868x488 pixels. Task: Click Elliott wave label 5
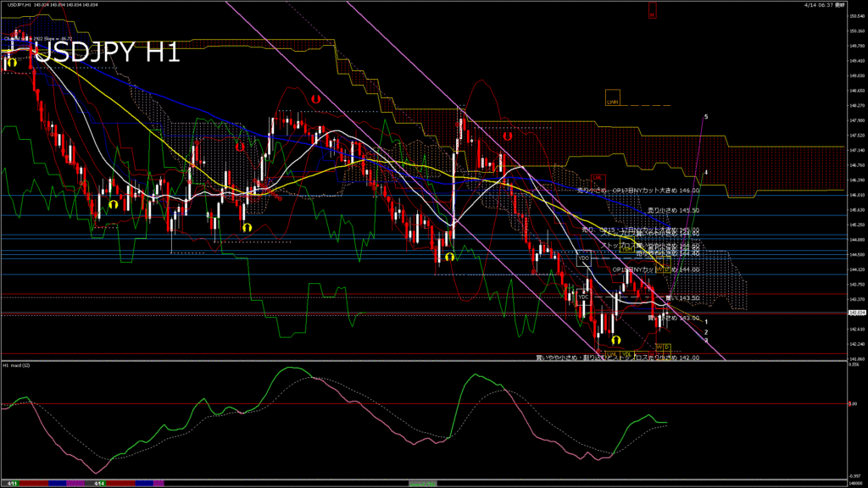click(706, 116)
